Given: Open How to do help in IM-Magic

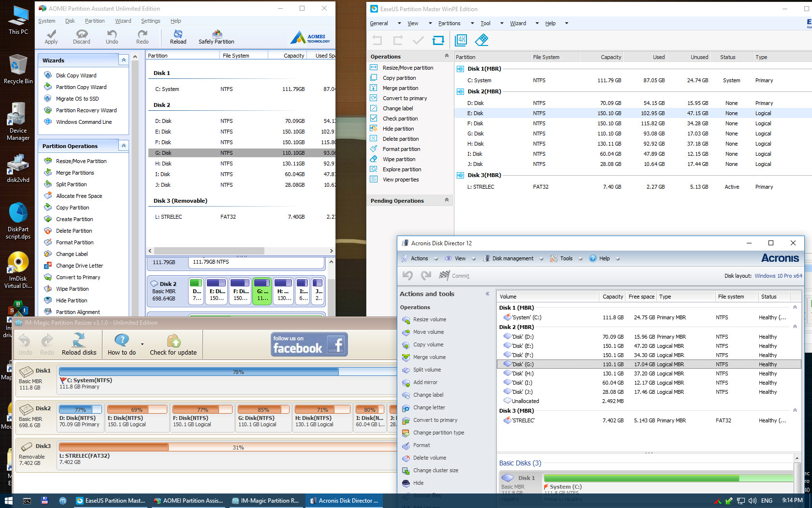Looking at the screenshot, I should pos(122,344).
